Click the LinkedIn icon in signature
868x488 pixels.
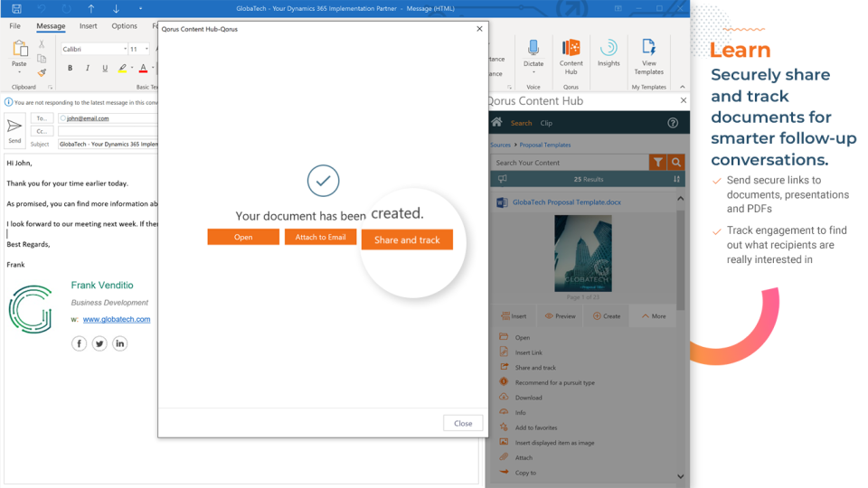click(x=119, y=343)
